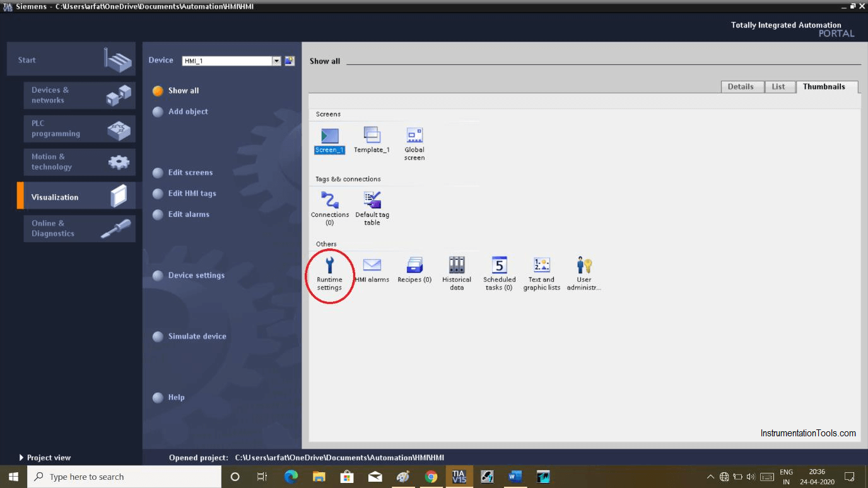Viewport: 868px width, 488px height.
Task: Open Text and graphic lists icon
Action: click(542, 274)
